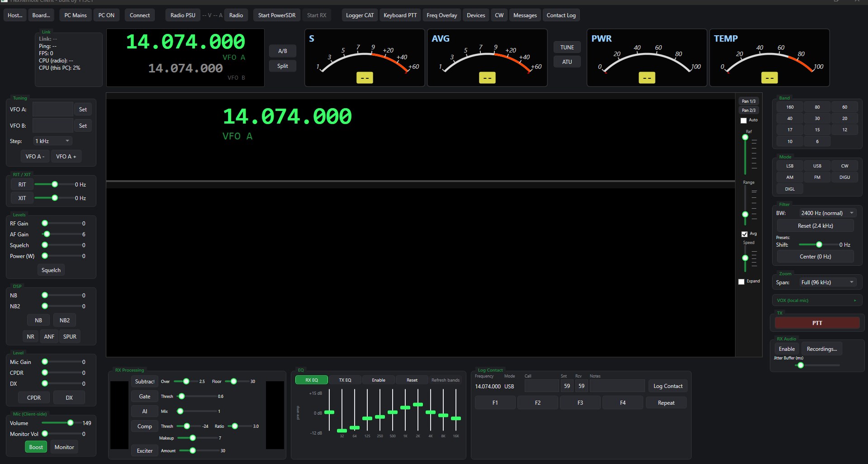Select the 40 meter band
Screen dimensions: 868x464
coord(790,119)
